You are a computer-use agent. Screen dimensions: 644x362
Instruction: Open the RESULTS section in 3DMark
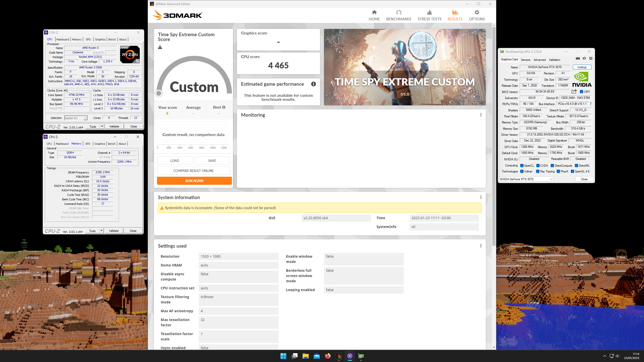(455, 15)
